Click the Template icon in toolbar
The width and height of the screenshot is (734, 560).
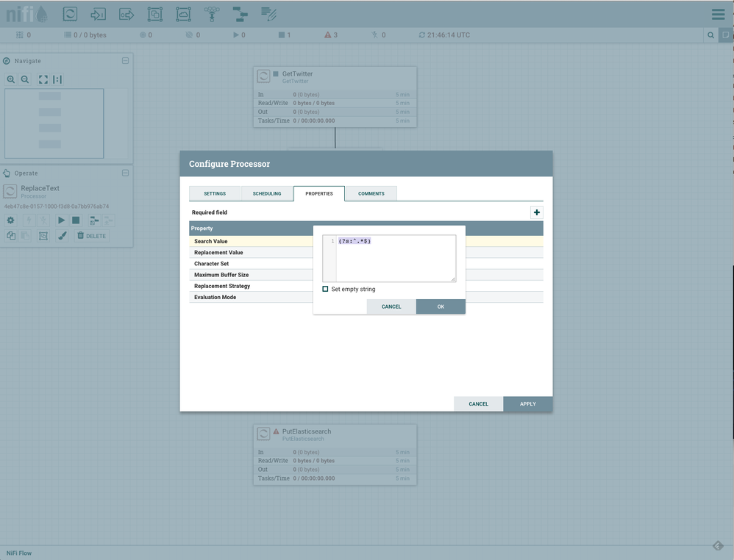tap(240, 14)
